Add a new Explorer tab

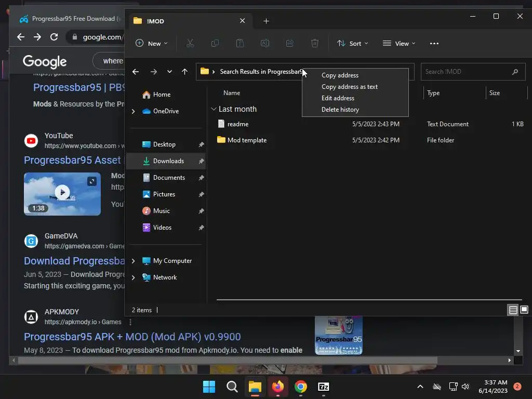[267, 21]
